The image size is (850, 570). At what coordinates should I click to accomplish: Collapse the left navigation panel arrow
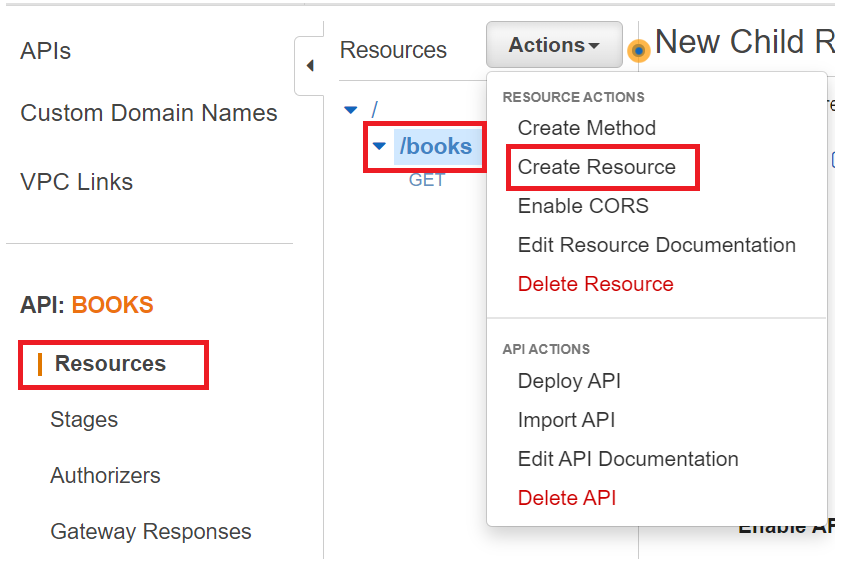coord(309,66)
